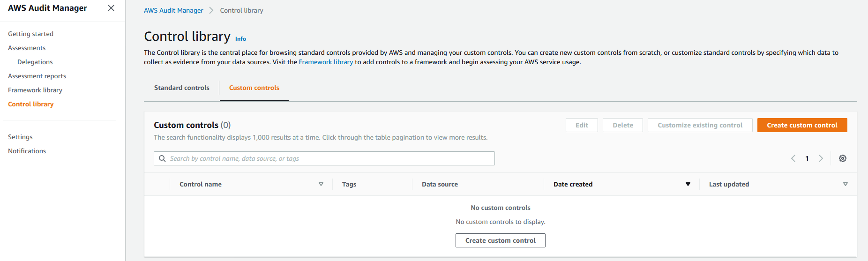Click Control library breadcrumb text
868x261 pixels.
pyautogui.click(x=241, y=10)
